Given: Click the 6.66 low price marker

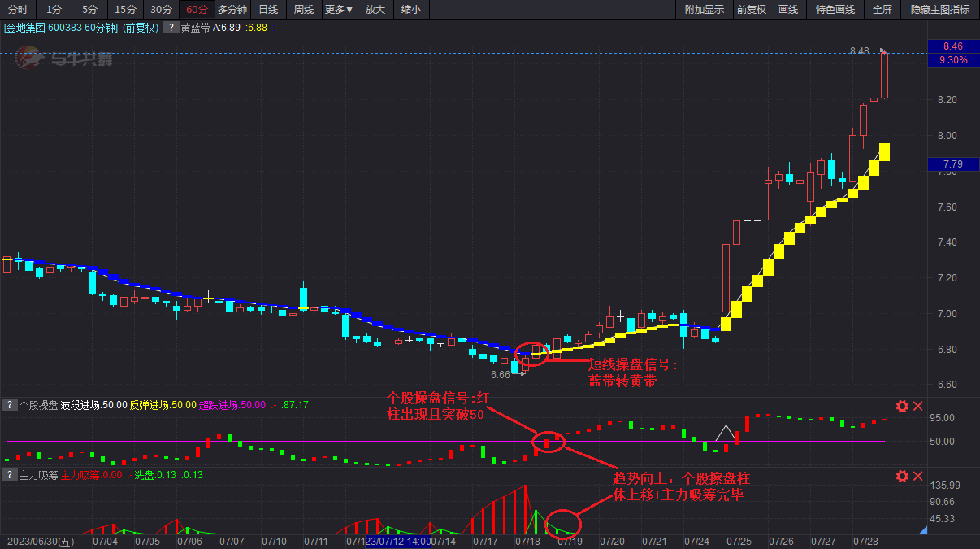Looking at the screenshot, I should (501, 375).
